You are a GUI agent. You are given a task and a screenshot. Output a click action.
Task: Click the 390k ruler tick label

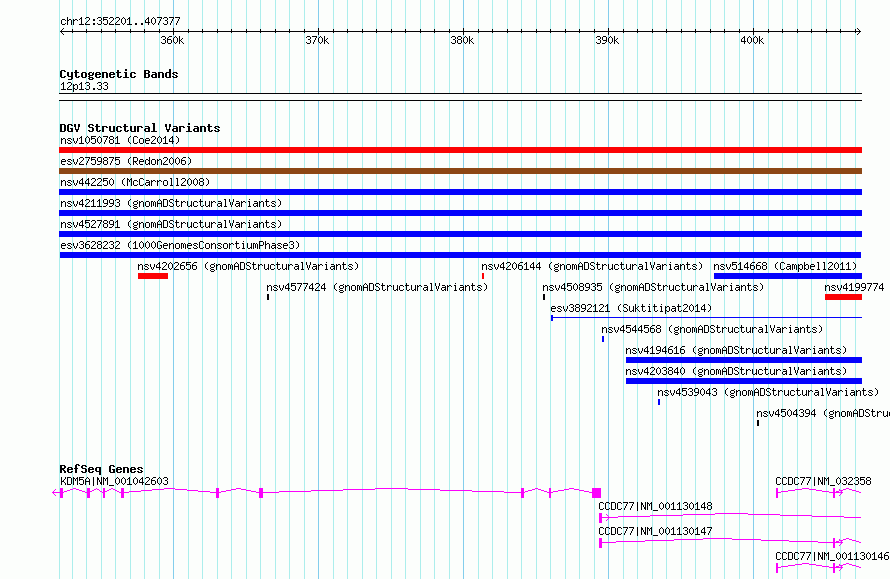coord(607,40)
